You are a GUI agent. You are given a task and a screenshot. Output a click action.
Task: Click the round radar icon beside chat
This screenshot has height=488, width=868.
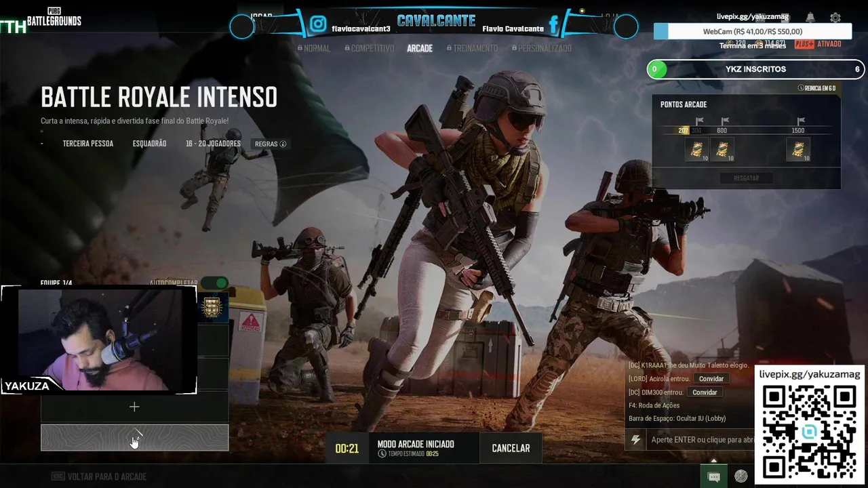(x=741, y=476)
